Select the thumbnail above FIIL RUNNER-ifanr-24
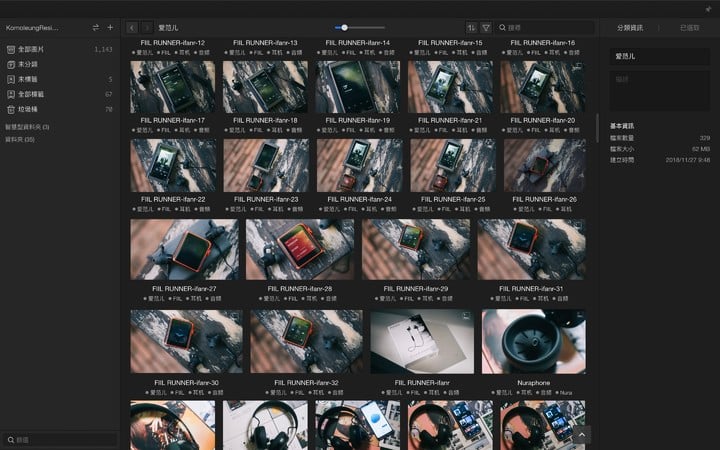720x450 pixels. (360, 165)
